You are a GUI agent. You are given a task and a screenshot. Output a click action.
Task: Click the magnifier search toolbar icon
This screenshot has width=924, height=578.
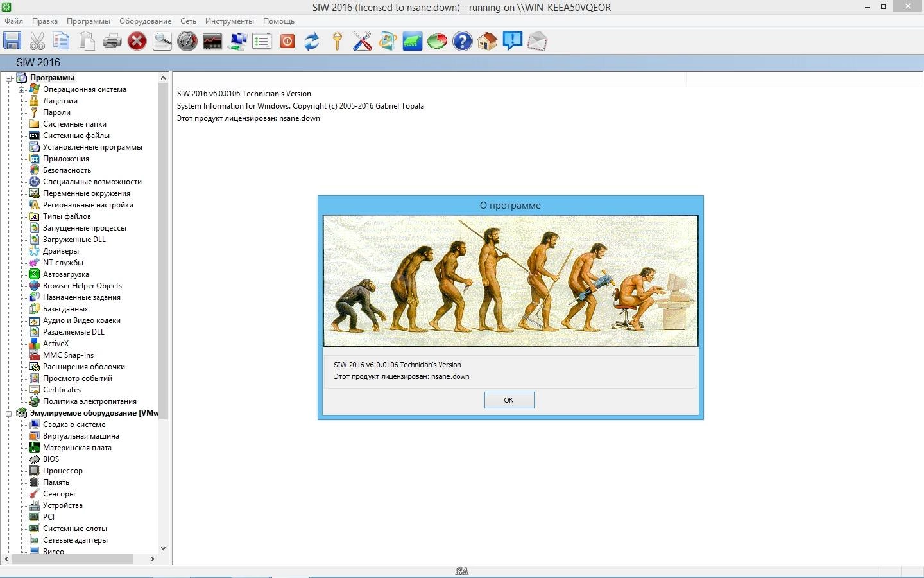pyautogui.click(x=162, y=42)
